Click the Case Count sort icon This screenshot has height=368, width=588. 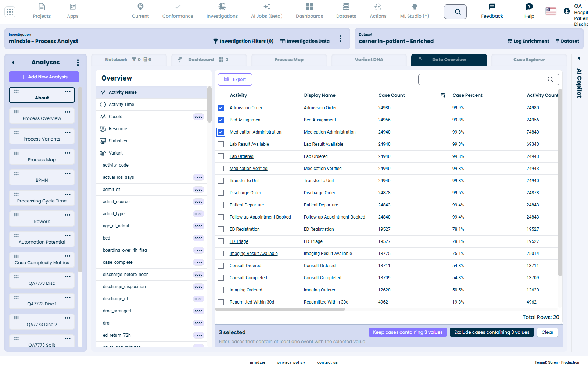click(x=443, y=95)
